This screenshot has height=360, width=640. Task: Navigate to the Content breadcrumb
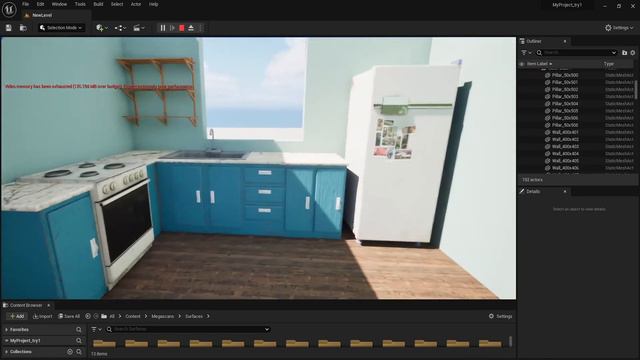click(133, 316)
